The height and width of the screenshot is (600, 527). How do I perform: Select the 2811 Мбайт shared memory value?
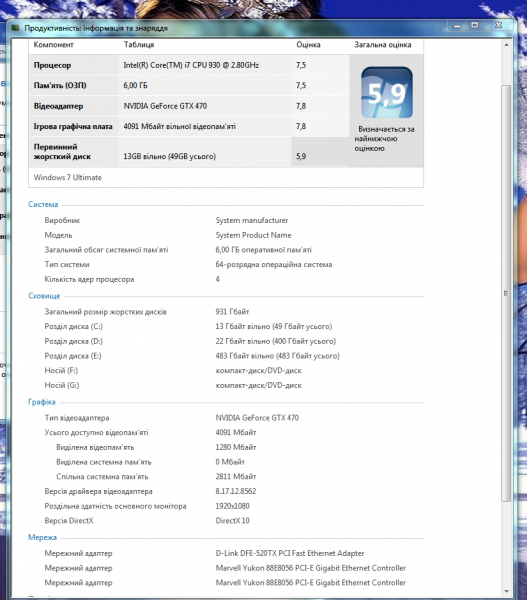click(x=236, y=476)
